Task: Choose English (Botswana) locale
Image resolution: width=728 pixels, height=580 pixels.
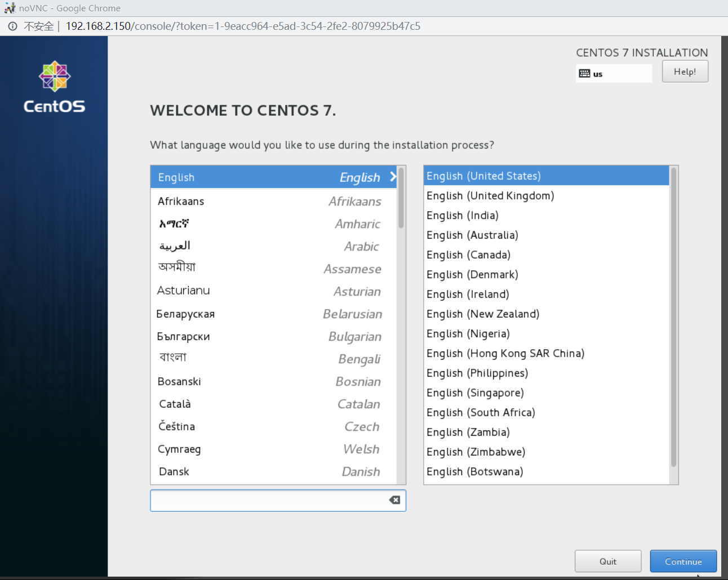Action: (x=547, y=471)
